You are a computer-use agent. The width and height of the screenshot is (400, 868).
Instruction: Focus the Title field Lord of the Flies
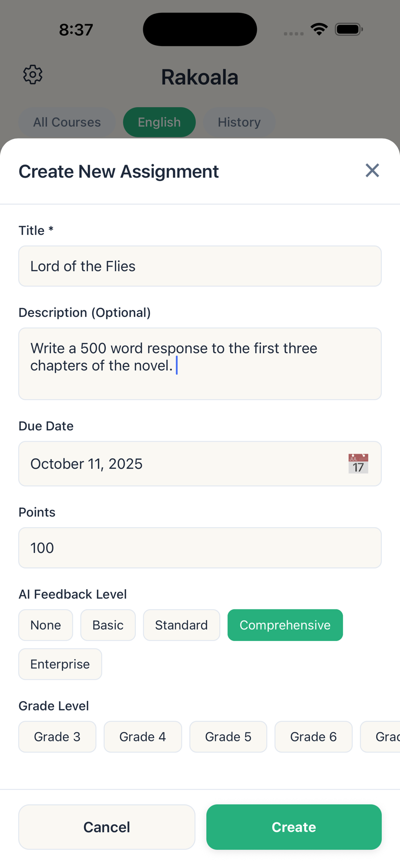[200, 266]
